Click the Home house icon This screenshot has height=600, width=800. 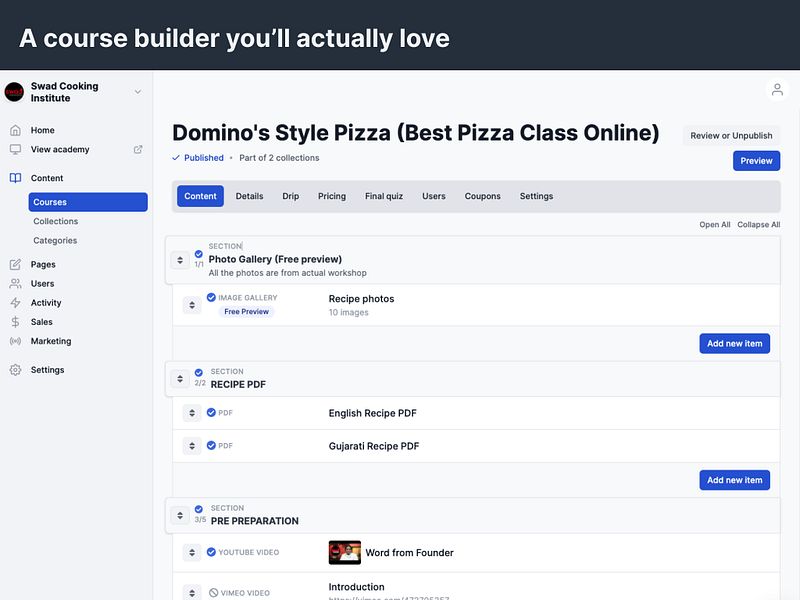pos(15,130)
